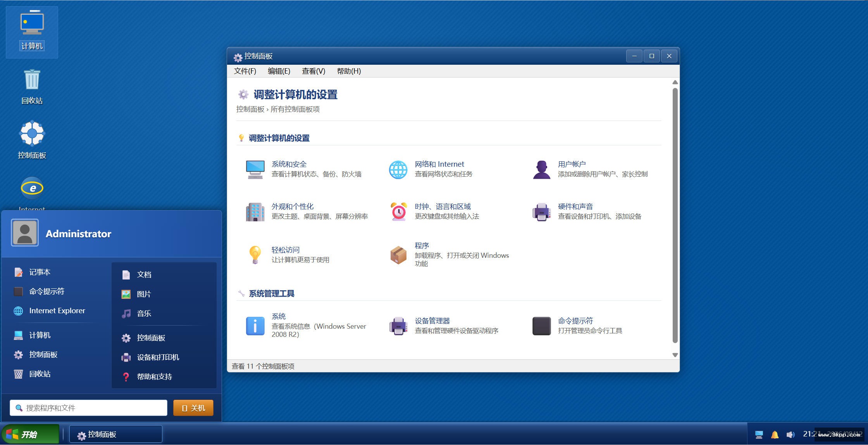This screenshot has width=868, height=445.
Task: Open 时钟、语言和区域 alarm clock icon
Action: coord(398,212)
